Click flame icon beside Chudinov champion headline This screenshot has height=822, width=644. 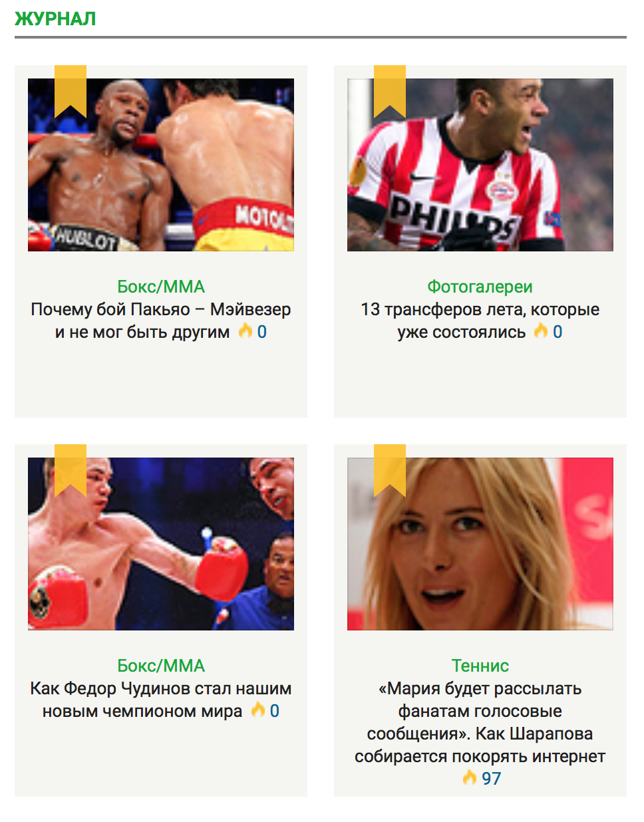[258, 710]
